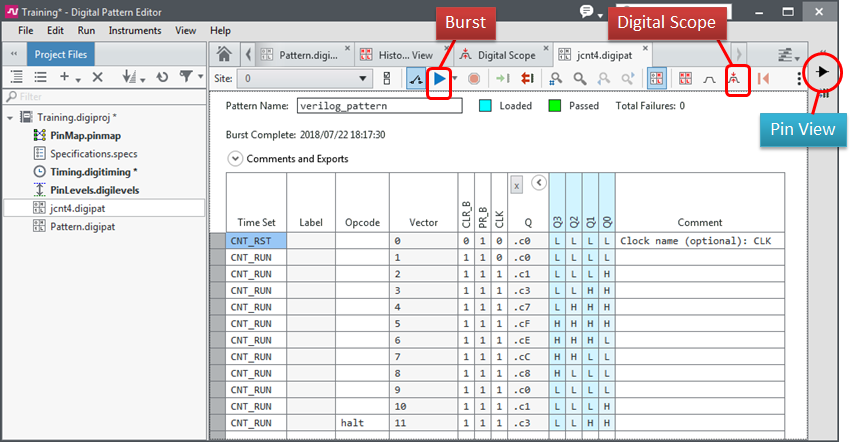Go to the Home tab icon
Viewport: 852px width, 442px height.
point(224,54)
